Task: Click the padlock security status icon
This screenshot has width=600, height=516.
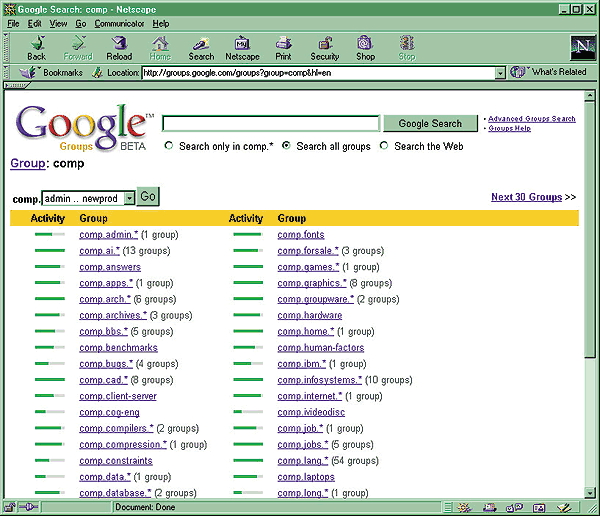Action: pos(10,507)
